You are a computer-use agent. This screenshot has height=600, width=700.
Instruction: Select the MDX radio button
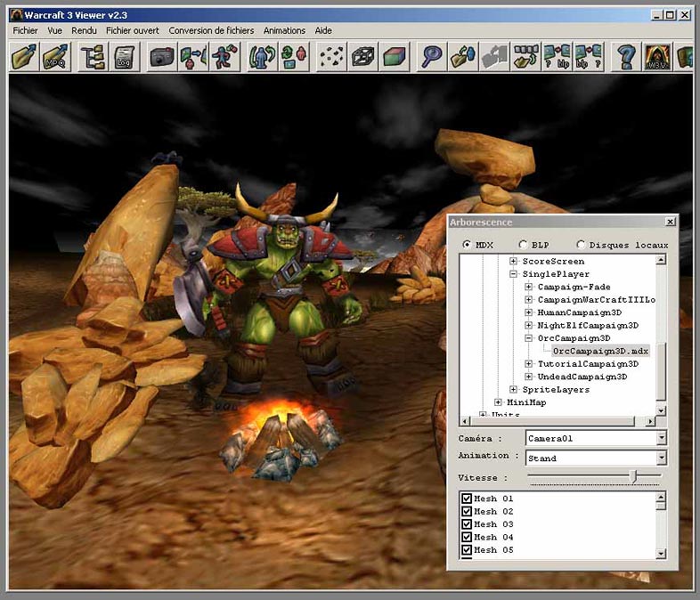pos(467,245)
